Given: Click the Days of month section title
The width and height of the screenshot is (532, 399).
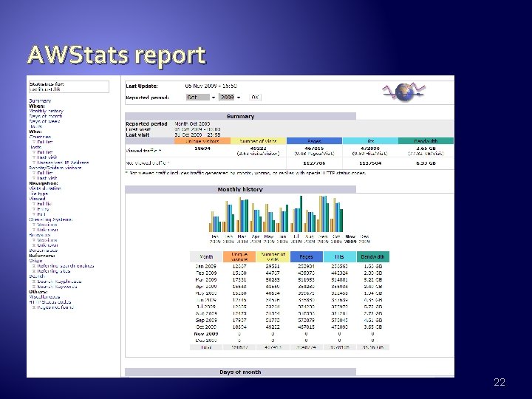Looking at the screenshot, I should [x=241, y=372].
